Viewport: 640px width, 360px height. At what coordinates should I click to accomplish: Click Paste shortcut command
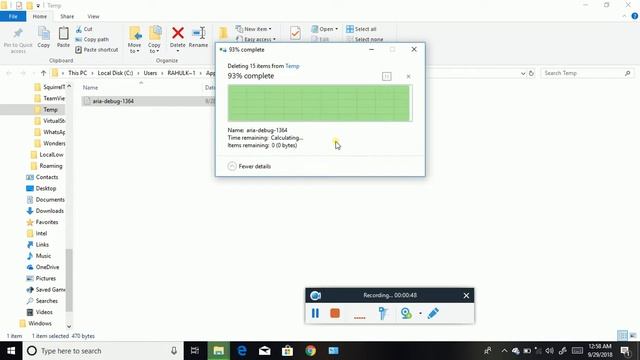[97, 50]
